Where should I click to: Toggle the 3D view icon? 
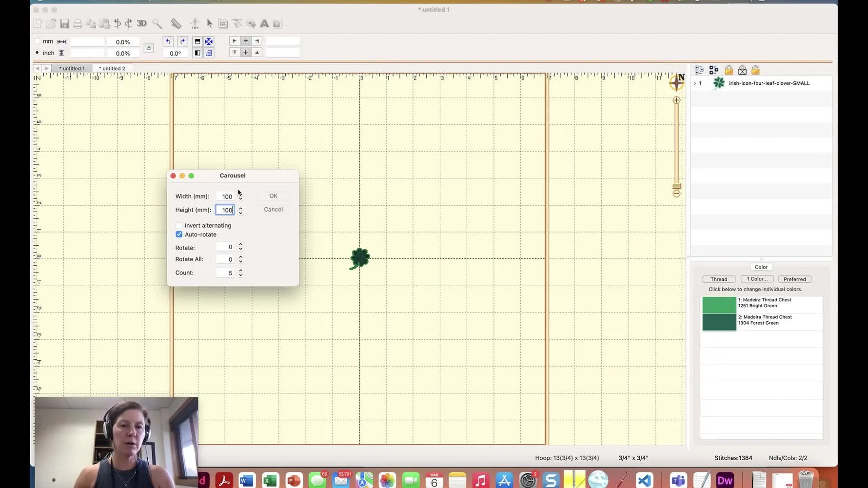[x=141, y=23]
